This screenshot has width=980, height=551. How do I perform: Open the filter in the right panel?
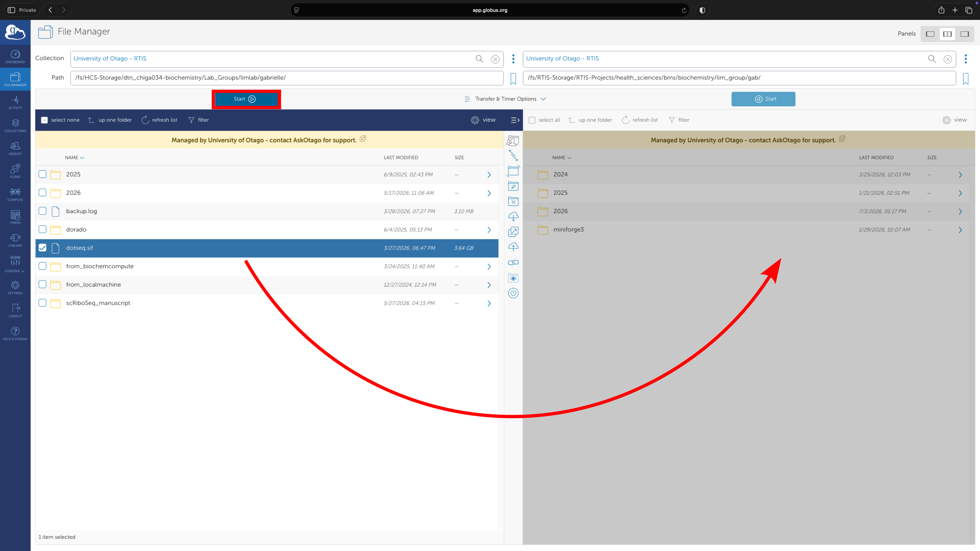coord(679,120)
